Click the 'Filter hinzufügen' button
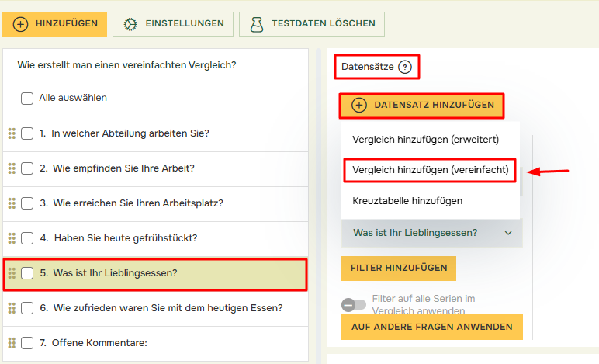Screen dimensions: 599x364 [x=399, y=269]
